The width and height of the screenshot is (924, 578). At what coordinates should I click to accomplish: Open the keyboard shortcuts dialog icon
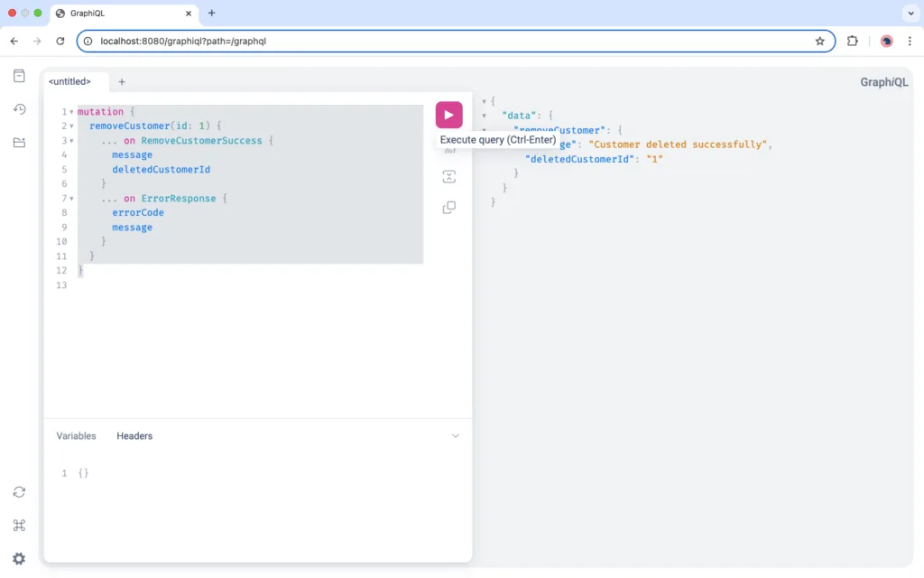tap(19, 525)
